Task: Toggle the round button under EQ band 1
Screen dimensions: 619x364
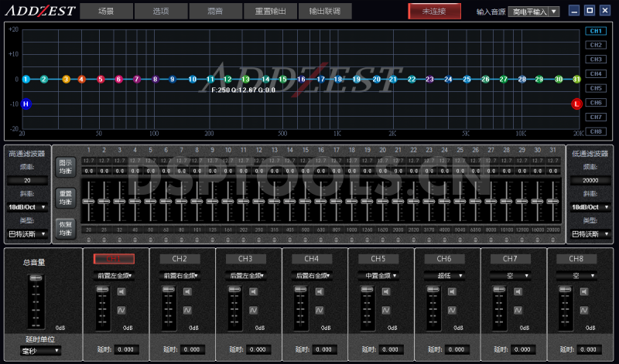Action: tap(89, 240)
